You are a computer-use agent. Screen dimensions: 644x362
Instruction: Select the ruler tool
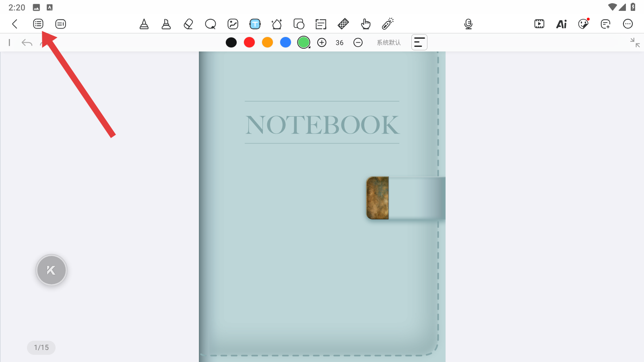(343, 24)
